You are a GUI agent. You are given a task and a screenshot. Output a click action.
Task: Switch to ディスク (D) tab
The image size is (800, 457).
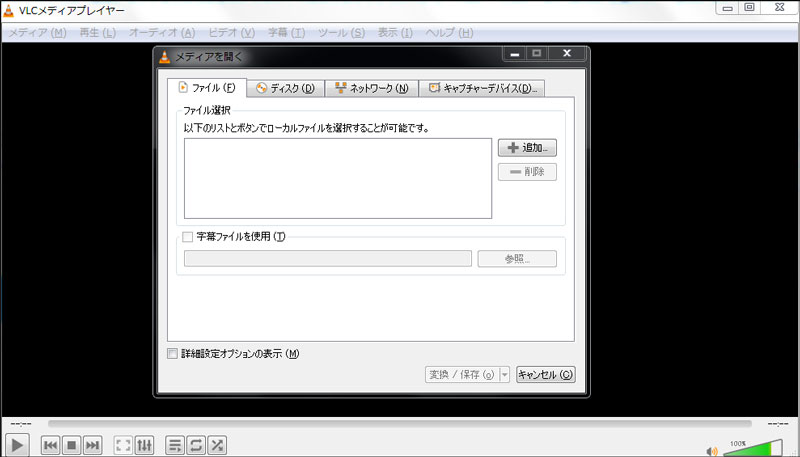(285, 88)
